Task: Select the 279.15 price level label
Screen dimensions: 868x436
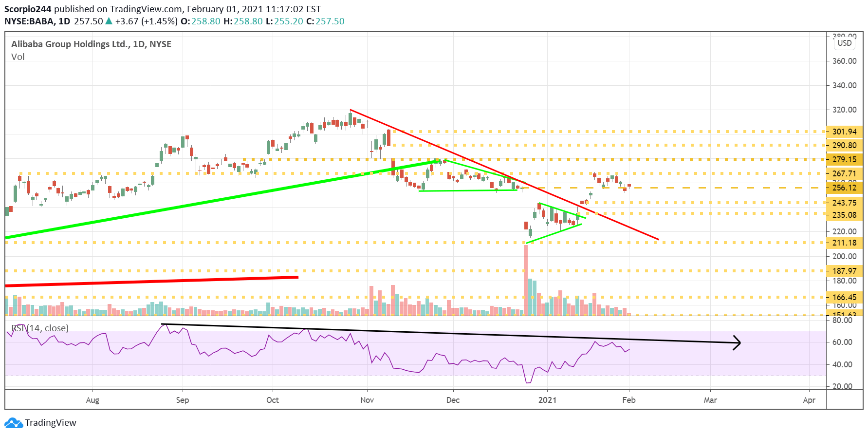Action: pos(845,159)
